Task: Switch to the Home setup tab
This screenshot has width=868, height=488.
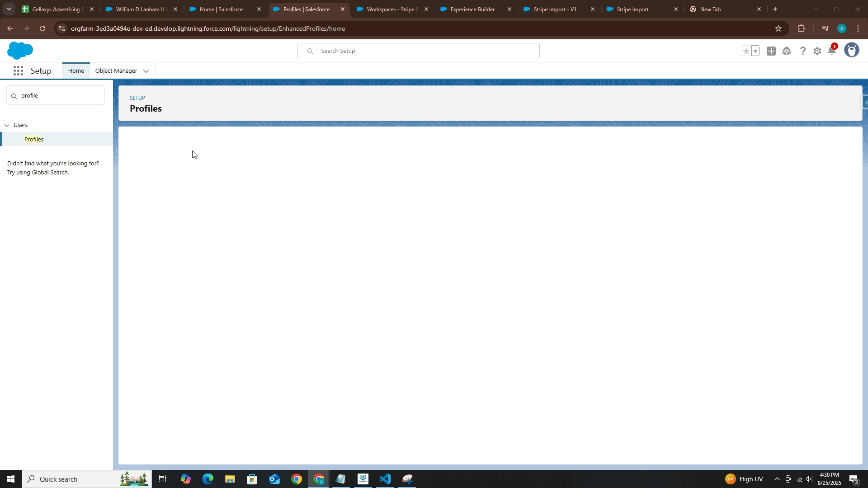Action: coord(76,71)
